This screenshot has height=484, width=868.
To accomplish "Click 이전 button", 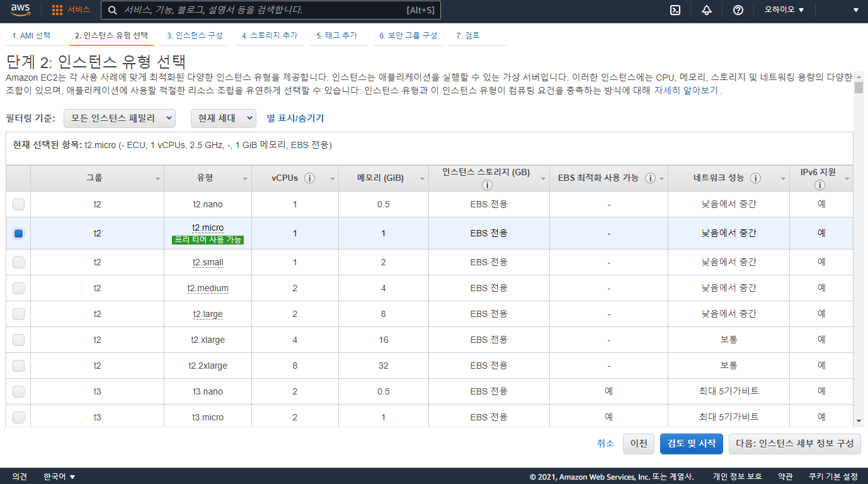I will [639, 444].
